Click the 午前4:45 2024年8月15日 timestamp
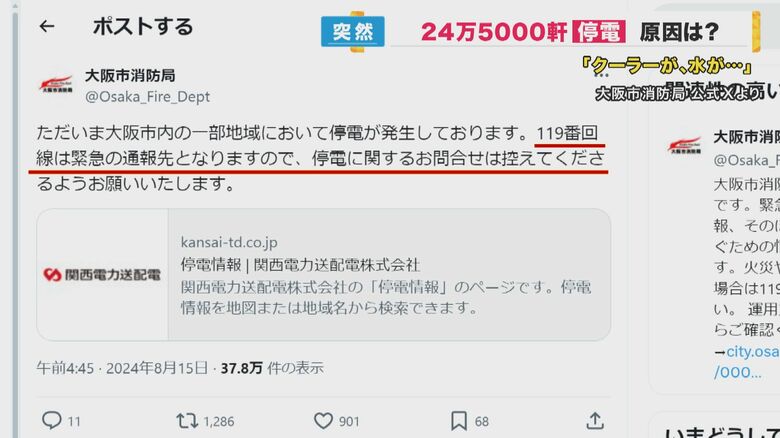This screenshot has height=438, width=780. click(x=122, y=368)
